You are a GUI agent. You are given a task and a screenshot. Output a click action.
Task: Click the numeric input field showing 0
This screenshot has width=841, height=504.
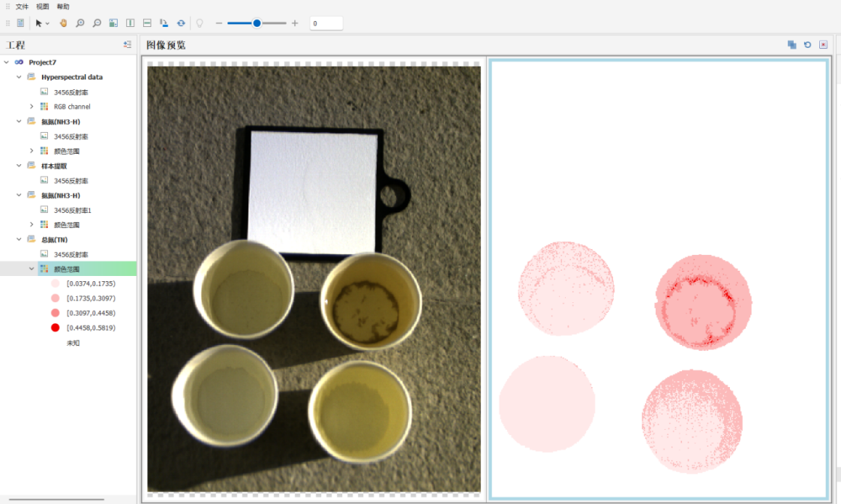326,23
